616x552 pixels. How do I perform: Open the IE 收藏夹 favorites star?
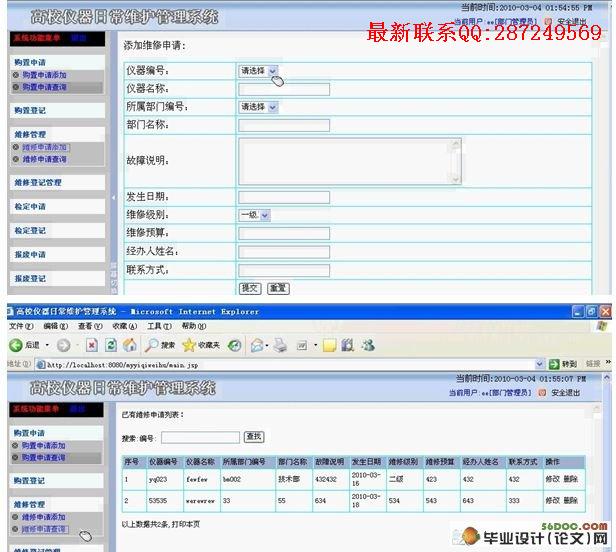201,345
